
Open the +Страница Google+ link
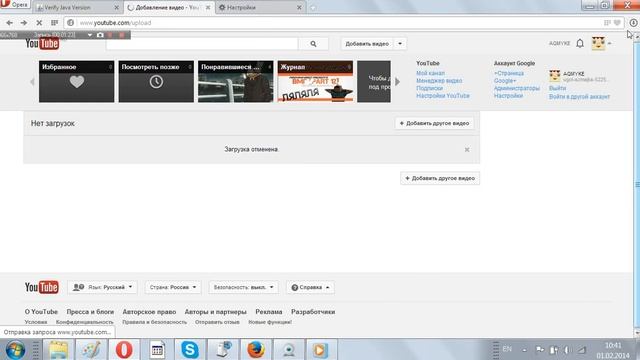click(x=509, y=77)
